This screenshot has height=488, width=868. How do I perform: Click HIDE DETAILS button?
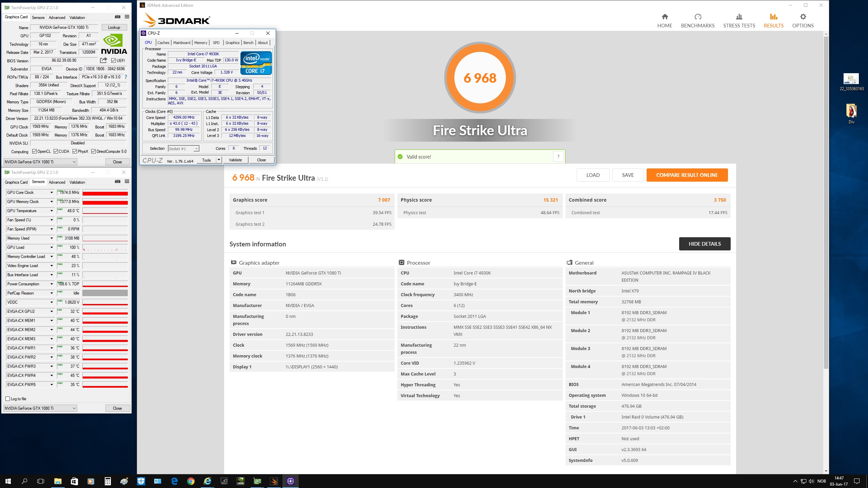point(705,244)
